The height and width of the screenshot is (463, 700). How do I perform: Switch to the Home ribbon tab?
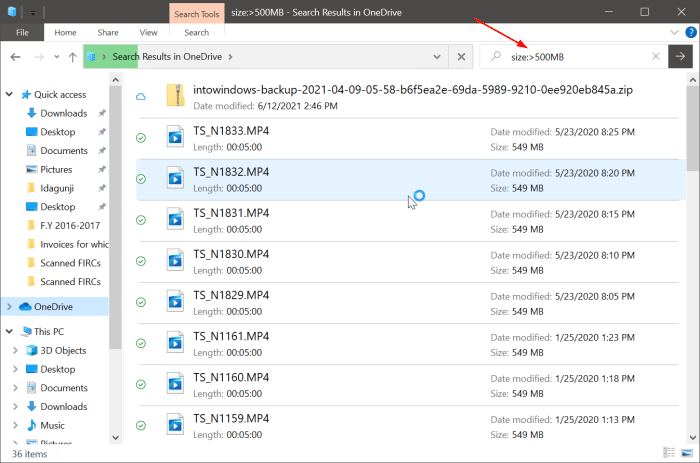click(x=65, y=33)
